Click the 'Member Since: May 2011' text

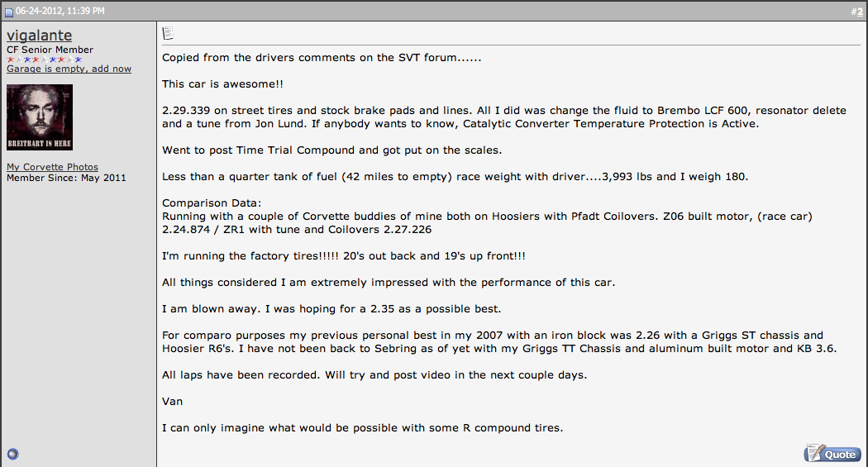66,177
